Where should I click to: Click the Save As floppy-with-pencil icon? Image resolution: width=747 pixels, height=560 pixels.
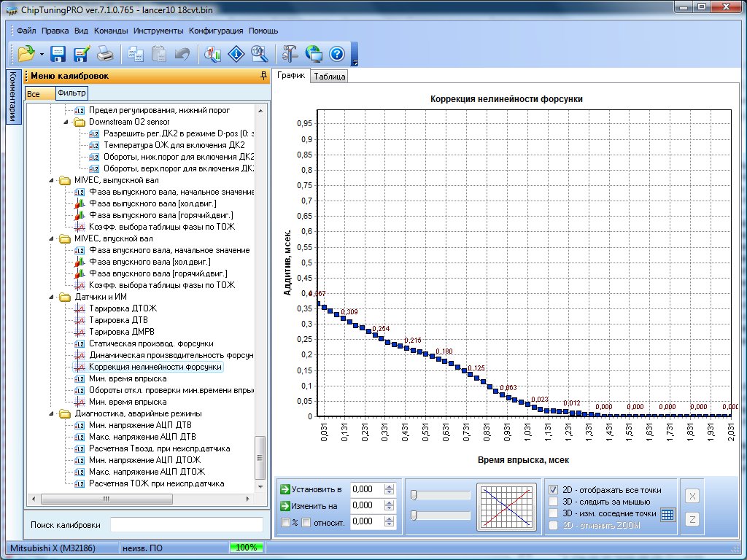pyautogui.click(x=81, y=54)
